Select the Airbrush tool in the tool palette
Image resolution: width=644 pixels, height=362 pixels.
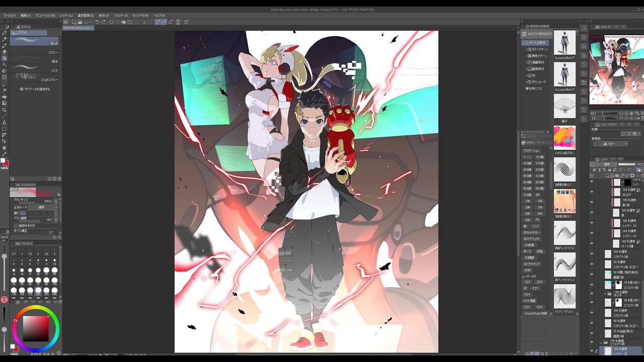pyautogui.click(x=5, y=58)
